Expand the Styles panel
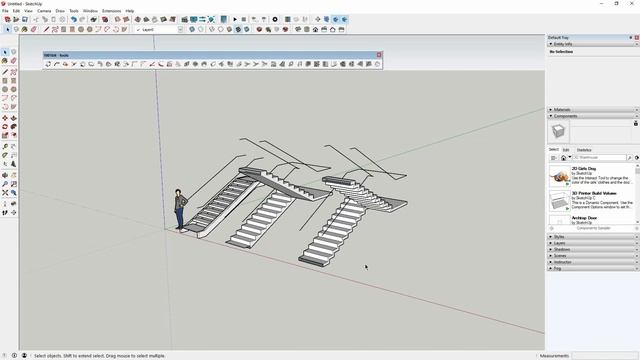The width and height of the screenshot is (640, 360). (x=551, y=237)
